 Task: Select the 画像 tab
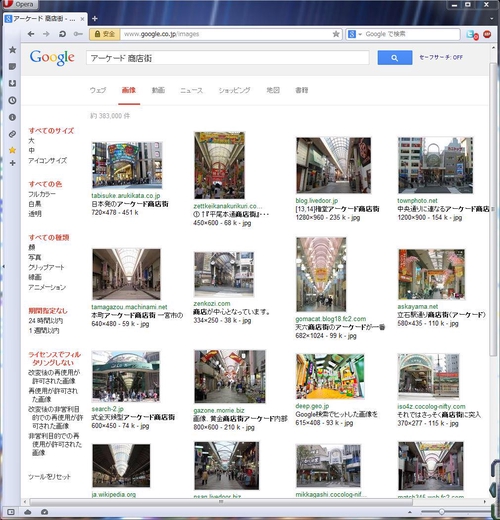(x=129, y=90)
